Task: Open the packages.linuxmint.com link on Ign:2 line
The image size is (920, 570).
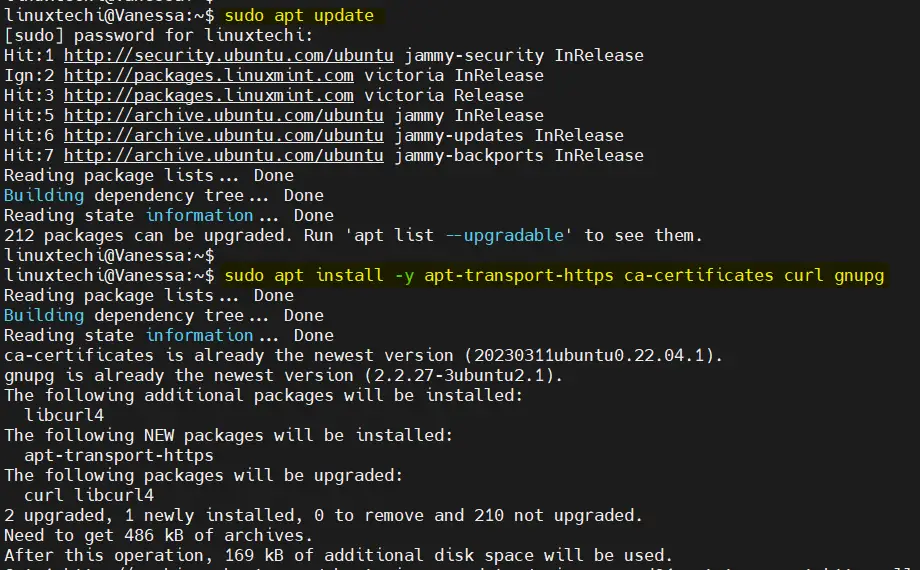Action: point(209,75)
